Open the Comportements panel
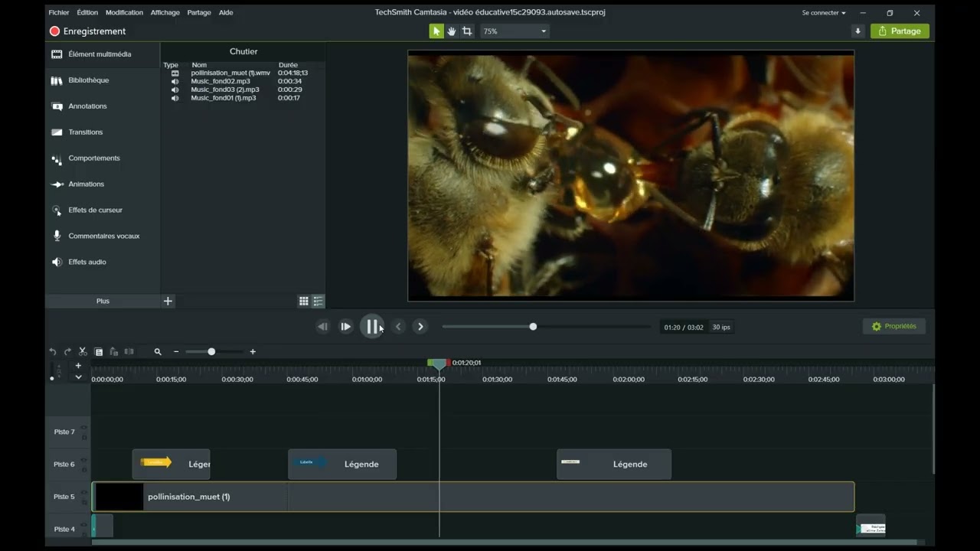The image size is (980, 551). [x=94, y=158]
